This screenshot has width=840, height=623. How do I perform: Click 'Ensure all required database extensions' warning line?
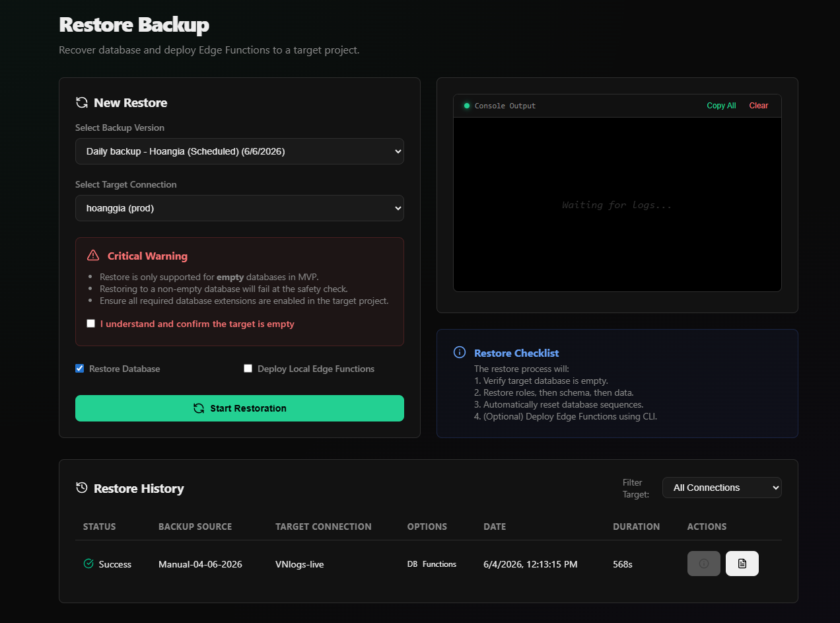pyautogui.click(x=244, y=301)
